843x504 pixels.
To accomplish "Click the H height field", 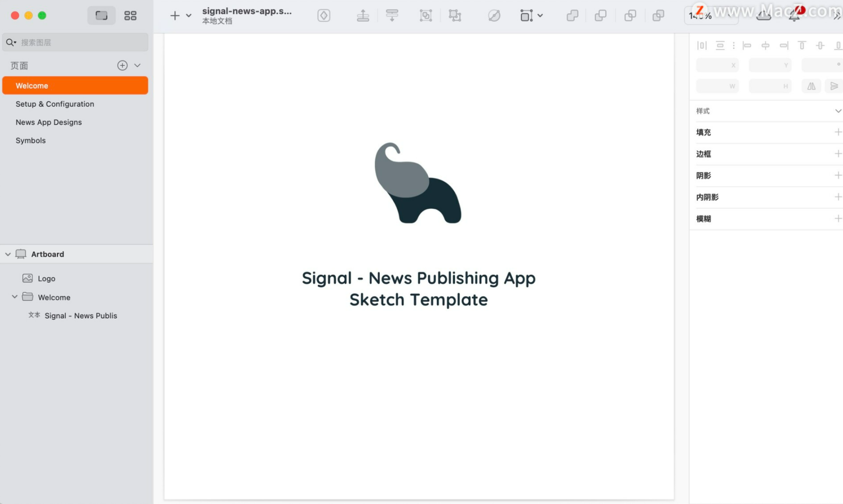I will [770, 86].
